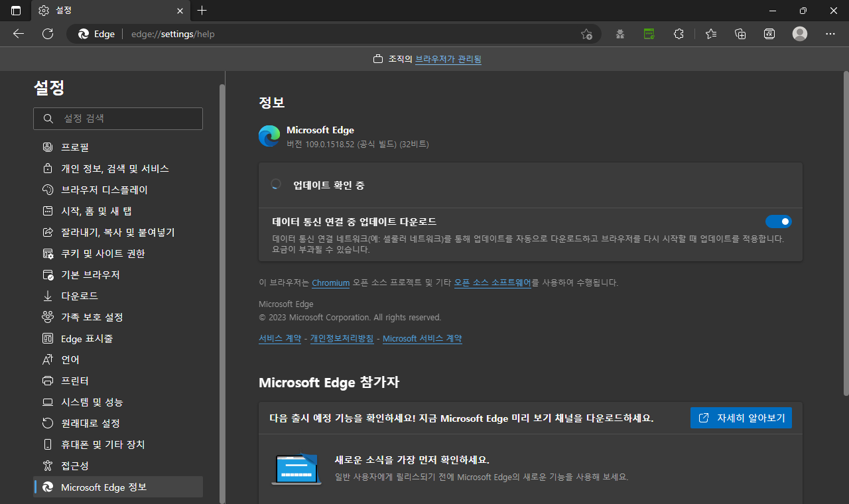Screen dimensions: 849x504
Task: Open 프로필 settings section
Action: 118,147
